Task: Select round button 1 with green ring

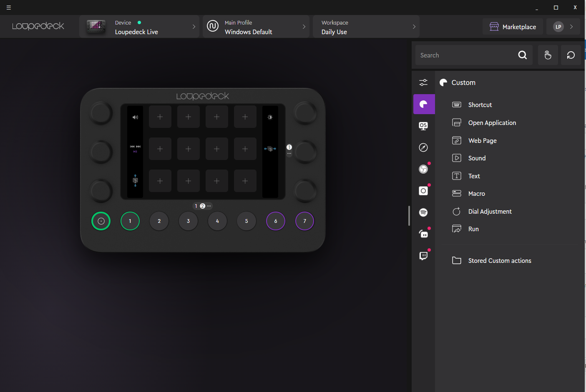Action: (x=130, y=221)
